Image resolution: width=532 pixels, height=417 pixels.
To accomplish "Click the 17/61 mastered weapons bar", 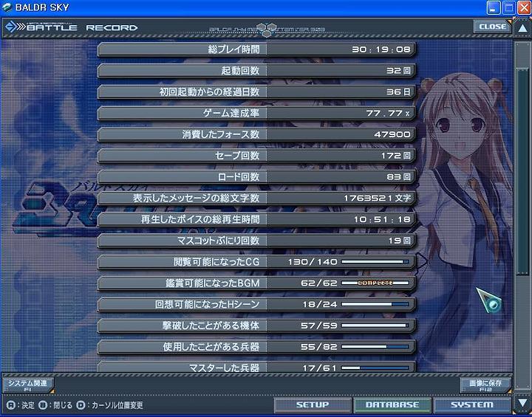I will [375, 368].
